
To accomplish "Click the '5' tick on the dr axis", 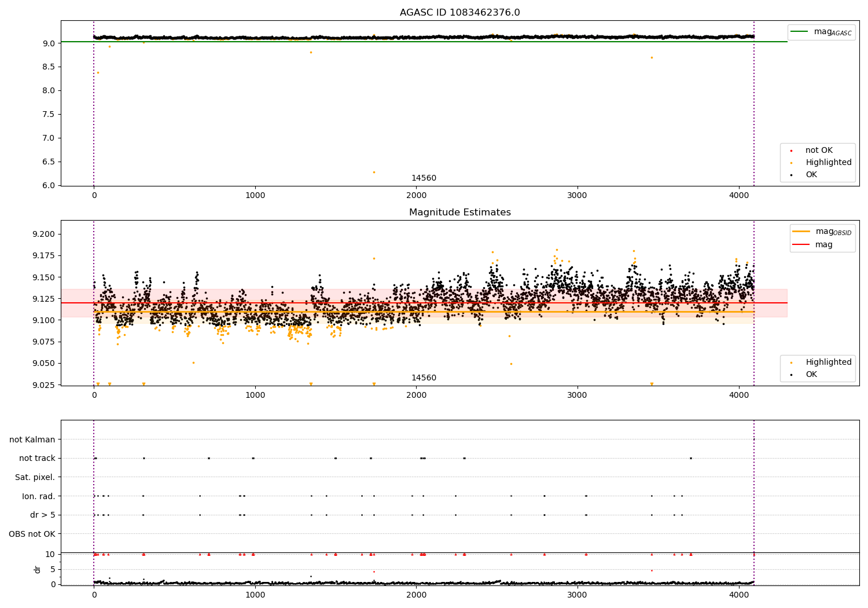I will (x=53, y=570).
